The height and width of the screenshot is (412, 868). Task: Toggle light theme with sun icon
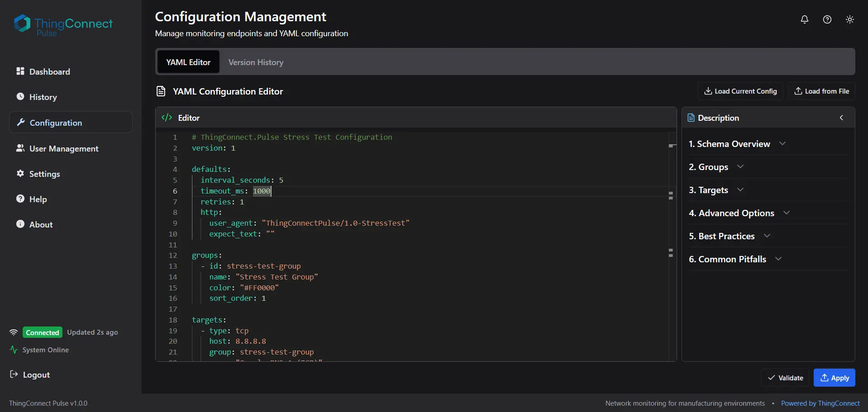point(849,19)
